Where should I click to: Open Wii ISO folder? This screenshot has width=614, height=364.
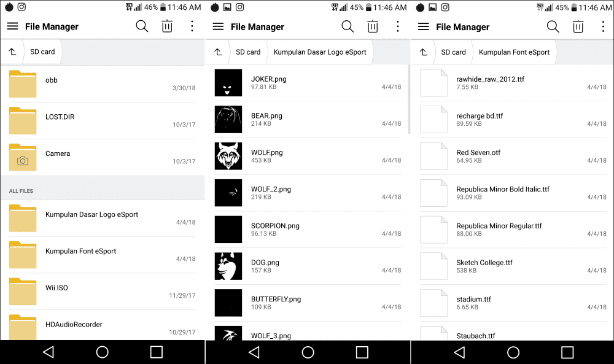[102, 292]
